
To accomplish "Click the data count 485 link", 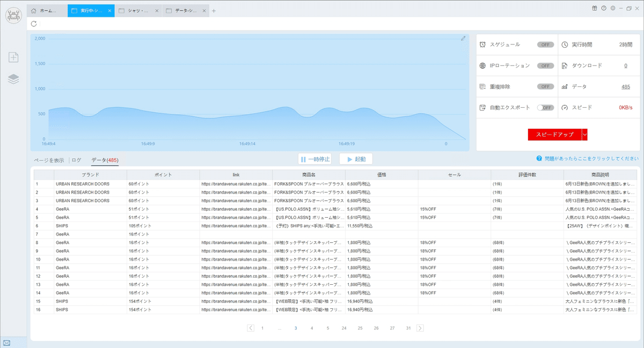I will pyautogui.click(x=626, y=86).
